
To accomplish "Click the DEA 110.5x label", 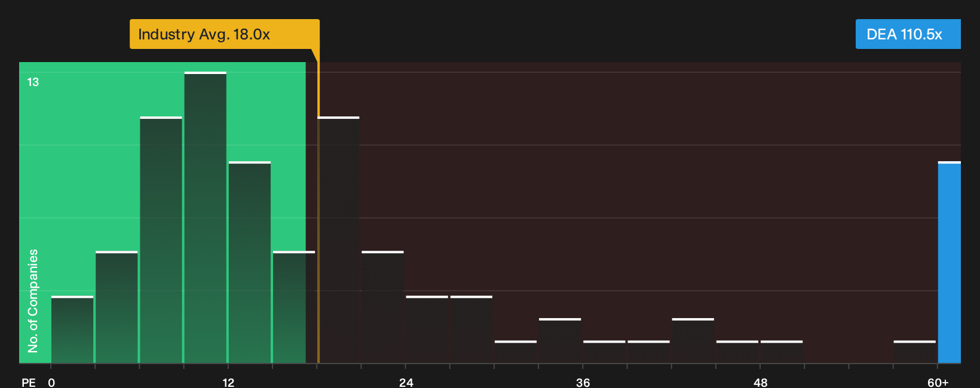I will pos(908,34).
